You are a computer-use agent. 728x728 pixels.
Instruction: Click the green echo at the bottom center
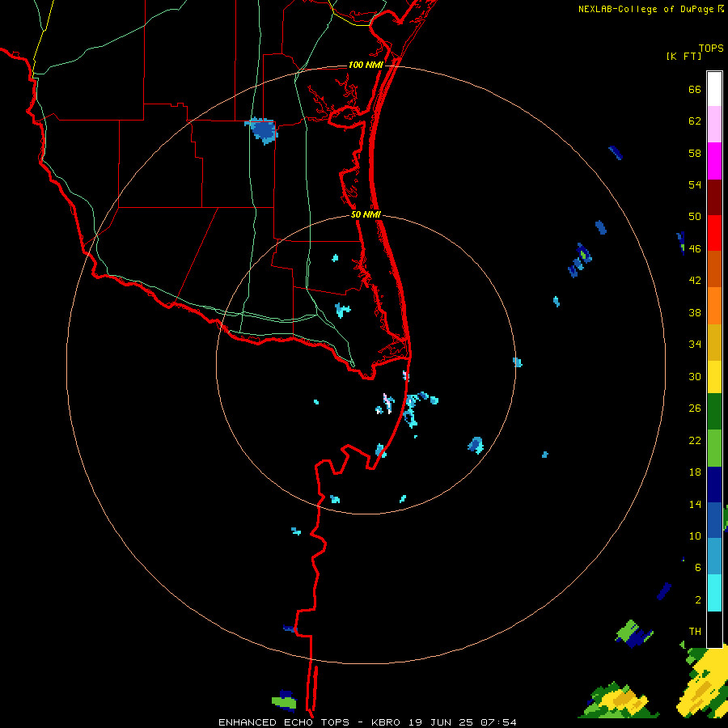(284, 701)
